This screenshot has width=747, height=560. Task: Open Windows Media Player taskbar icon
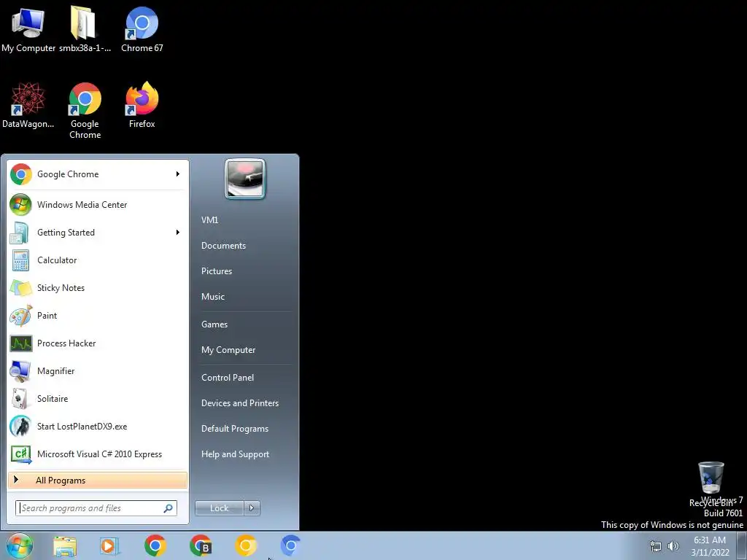tap(109, 546)
